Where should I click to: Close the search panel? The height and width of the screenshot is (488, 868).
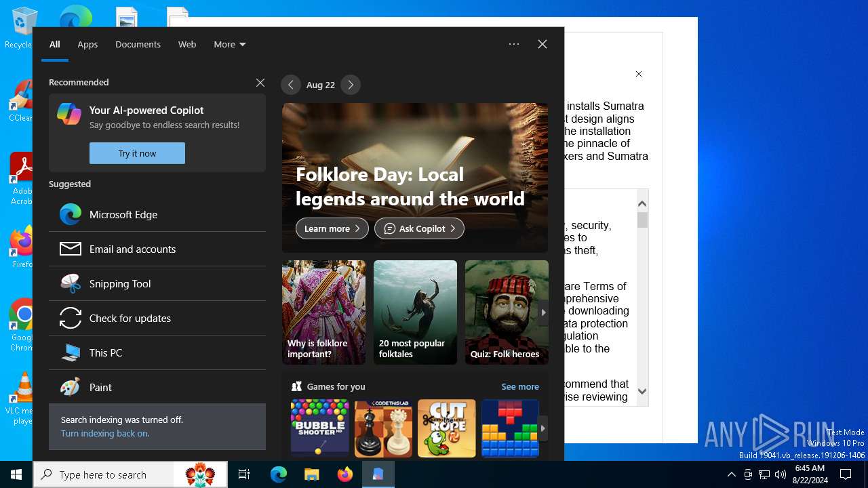pos(542,44)
